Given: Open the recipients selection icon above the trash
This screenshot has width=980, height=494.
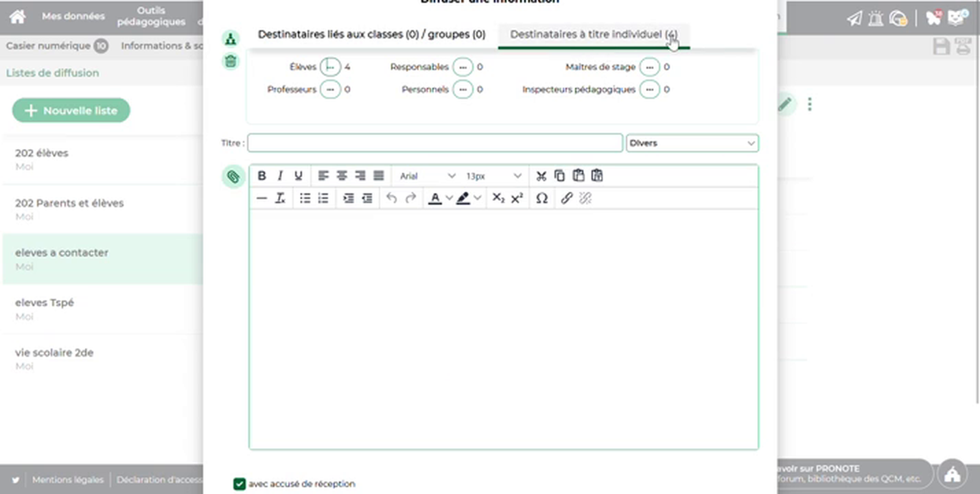Looking at the screenshot, I should [231, 39].
